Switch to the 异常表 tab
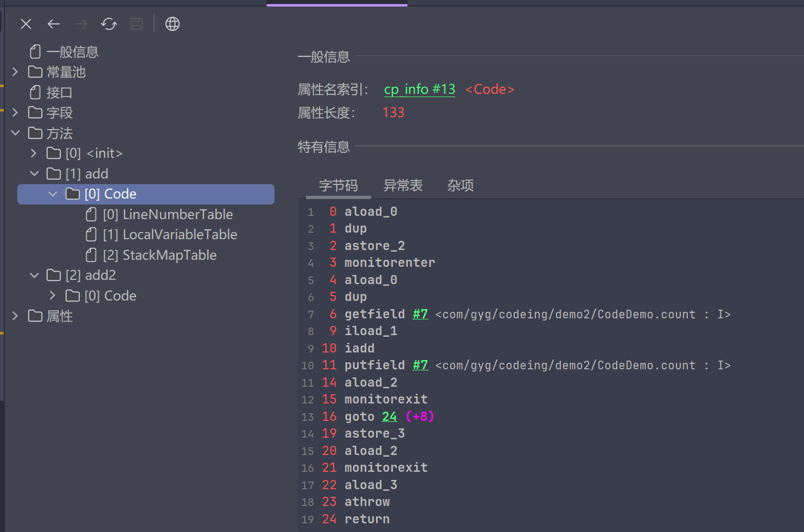The image size is (804, 532). [403, 185]
